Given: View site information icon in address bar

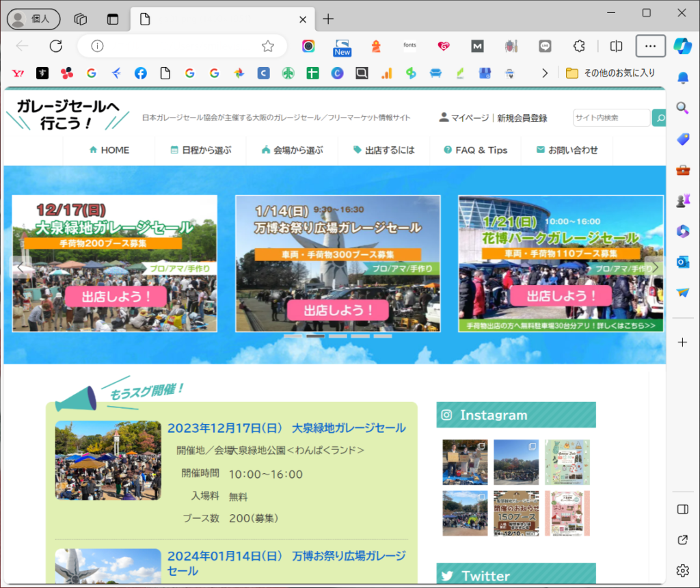Looking at the screenshot, I should point(97,46).
